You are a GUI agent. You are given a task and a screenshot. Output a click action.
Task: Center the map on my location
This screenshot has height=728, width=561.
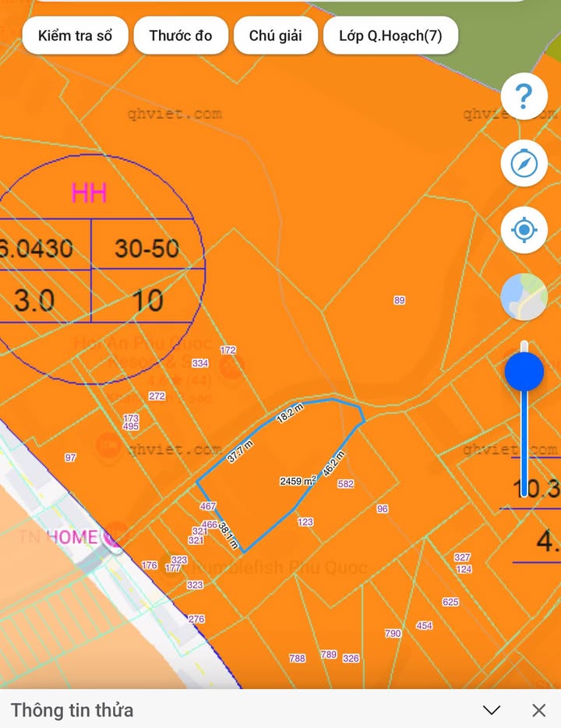pos(524,230)
